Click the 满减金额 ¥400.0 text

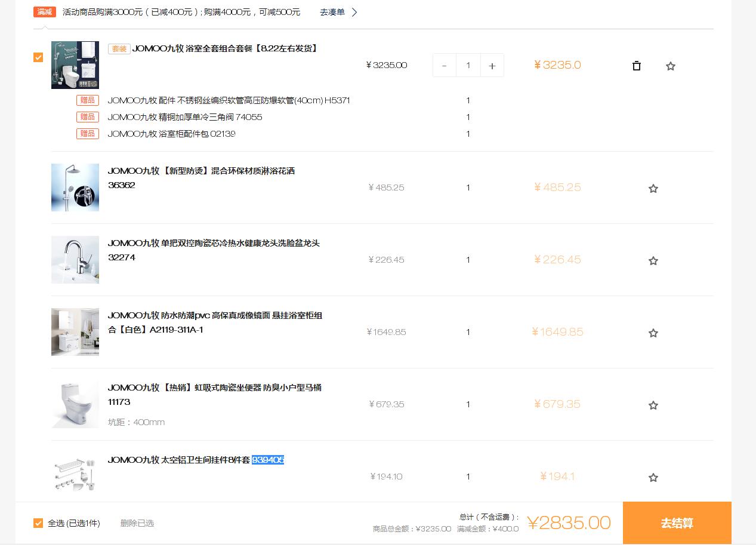[x=488, y=528]
